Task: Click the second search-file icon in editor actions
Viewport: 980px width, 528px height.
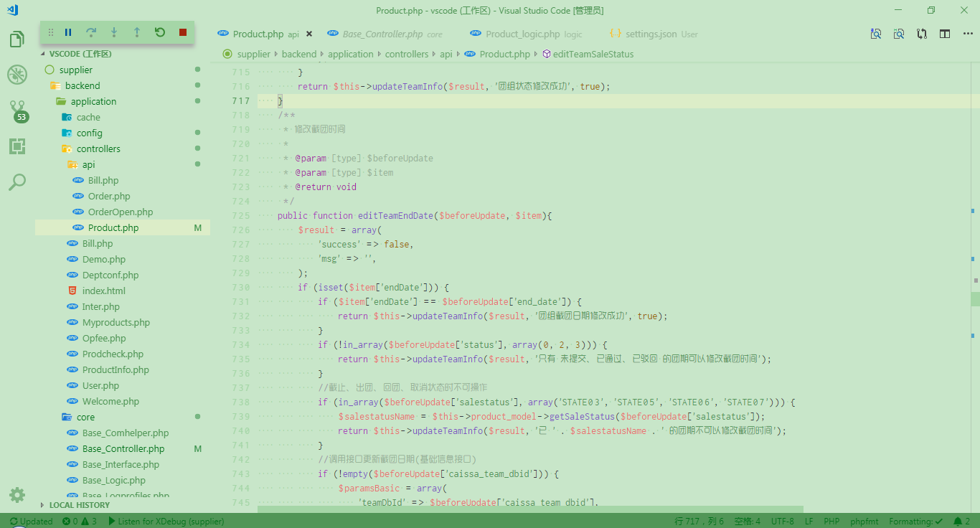Action: [x=899, y=34]
